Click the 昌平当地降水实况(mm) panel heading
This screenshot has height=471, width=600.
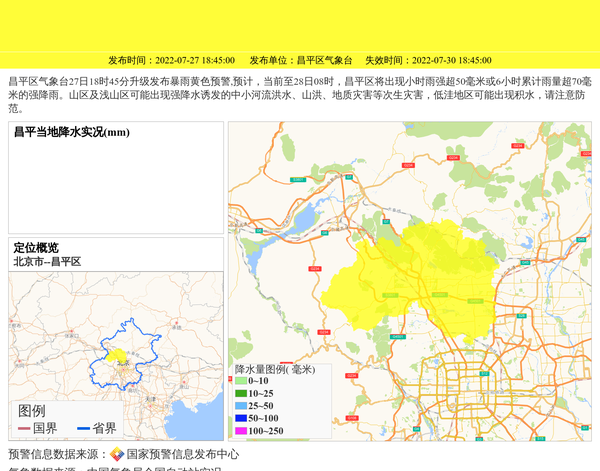point(71,133)
